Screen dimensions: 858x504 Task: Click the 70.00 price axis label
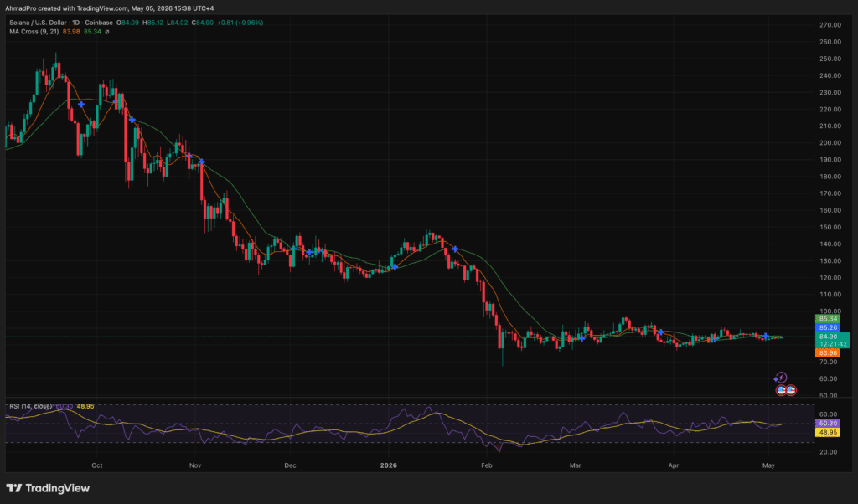pyautogui.click(x=830, y=362)
